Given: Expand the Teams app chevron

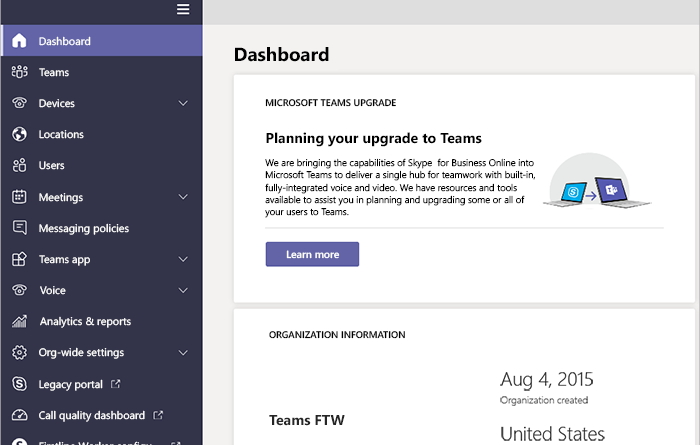Looking at the screenshot, I should [183, 259].
